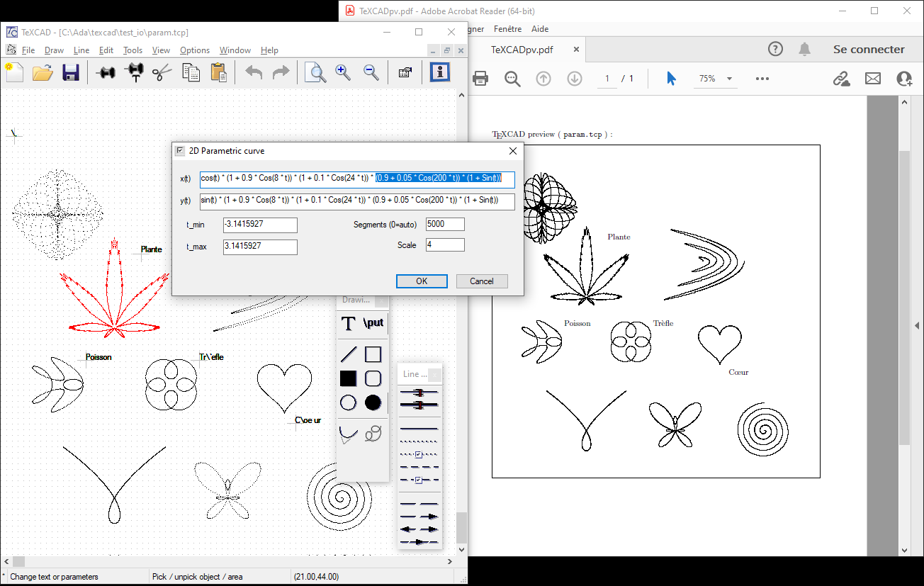Choose the Bézier curve tool
This screenshot has height=586, width=924.
coord(347,433)
